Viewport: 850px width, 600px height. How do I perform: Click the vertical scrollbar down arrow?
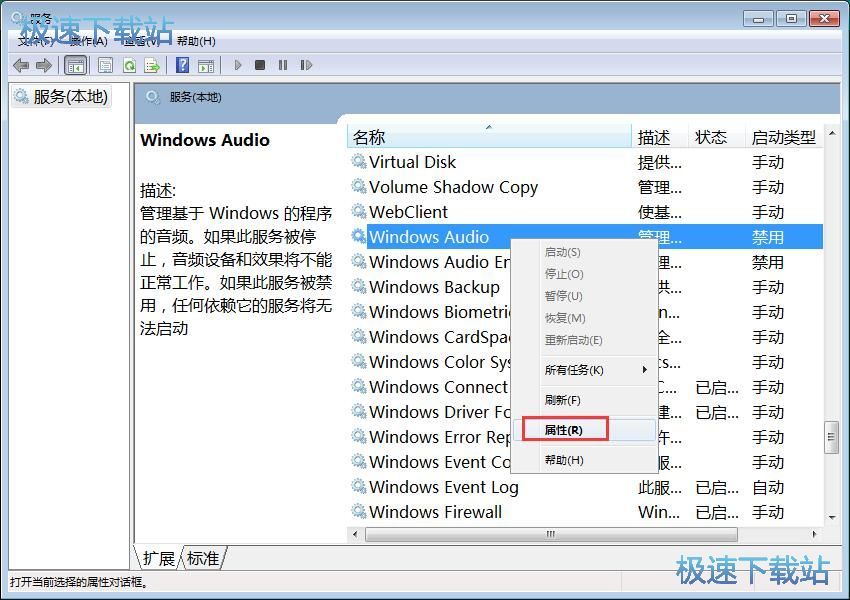(x=832, y=518)
